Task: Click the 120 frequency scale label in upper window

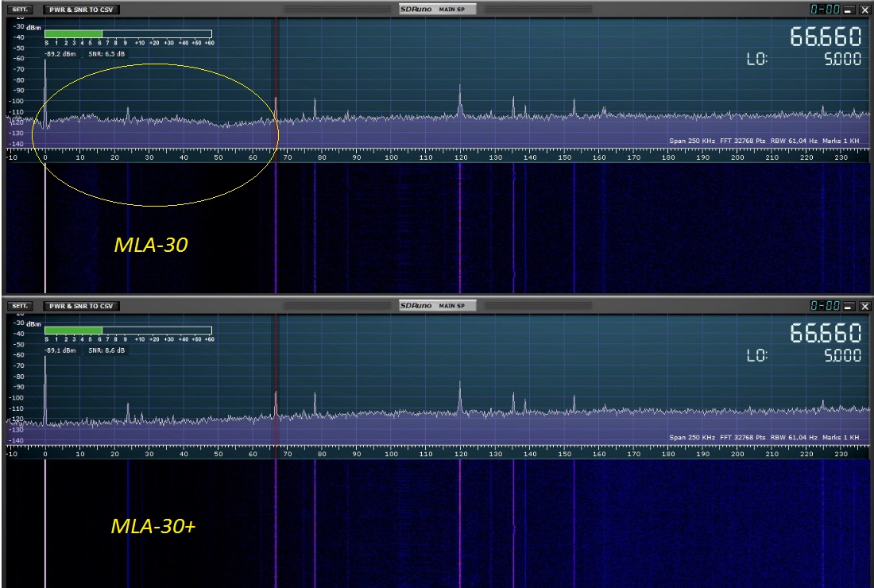Action: coord(460,158)
